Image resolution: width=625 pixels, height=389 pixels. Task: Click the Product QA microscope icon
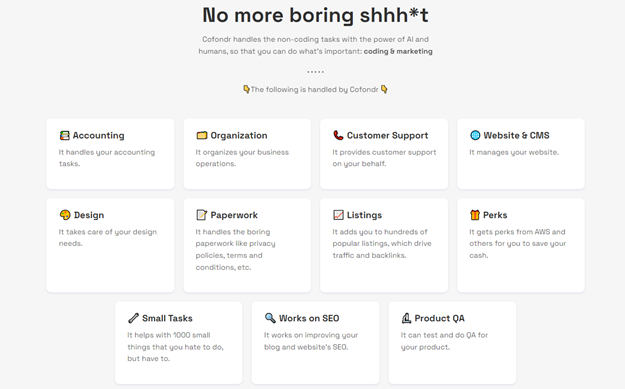406,318
